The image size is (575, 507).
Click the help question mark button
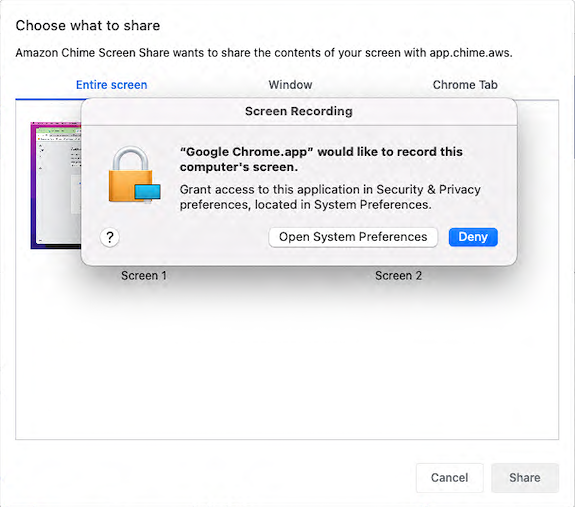click(110, 237)
